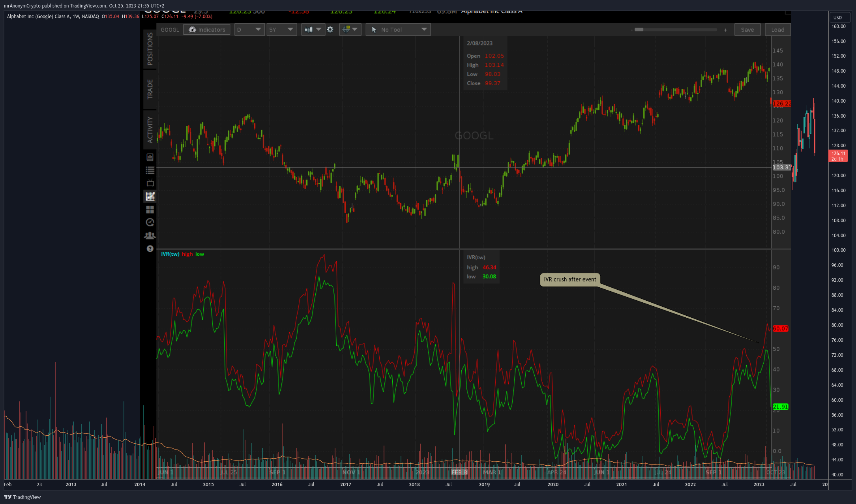Open the news chart sidebar icon
856x504 pixels.
coord(150,157)
